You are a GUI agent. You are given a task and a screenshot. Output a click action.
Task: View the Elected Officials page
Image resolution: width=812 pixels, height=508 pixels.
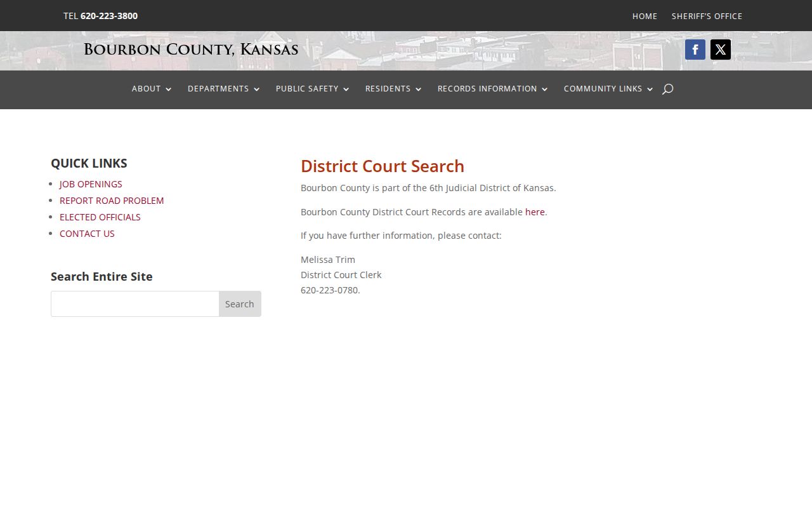(100, 217)
